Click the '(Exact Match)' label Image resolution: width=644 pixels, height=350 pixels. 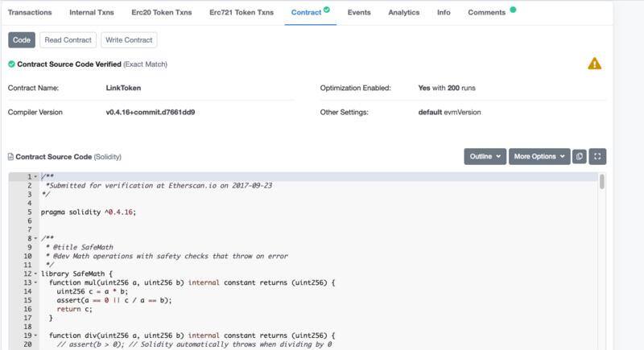pos(146,64)
